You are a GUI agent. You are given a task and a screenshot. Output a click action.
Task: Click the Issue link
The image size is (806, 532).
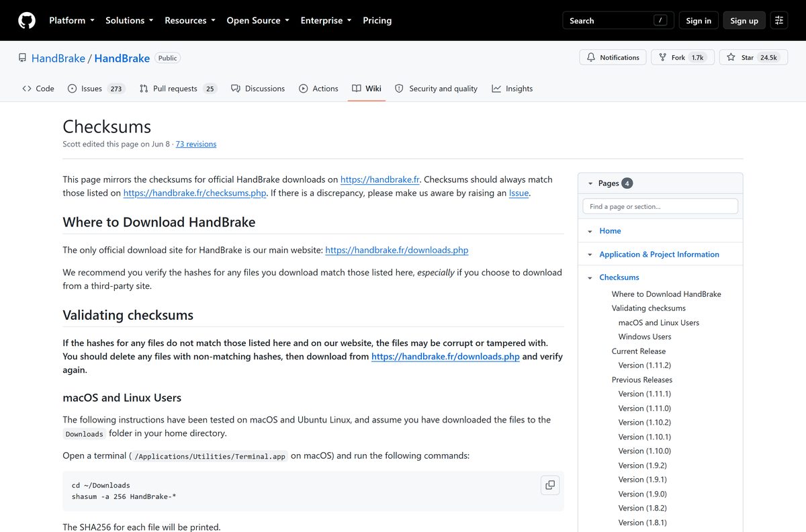point(519,193)
